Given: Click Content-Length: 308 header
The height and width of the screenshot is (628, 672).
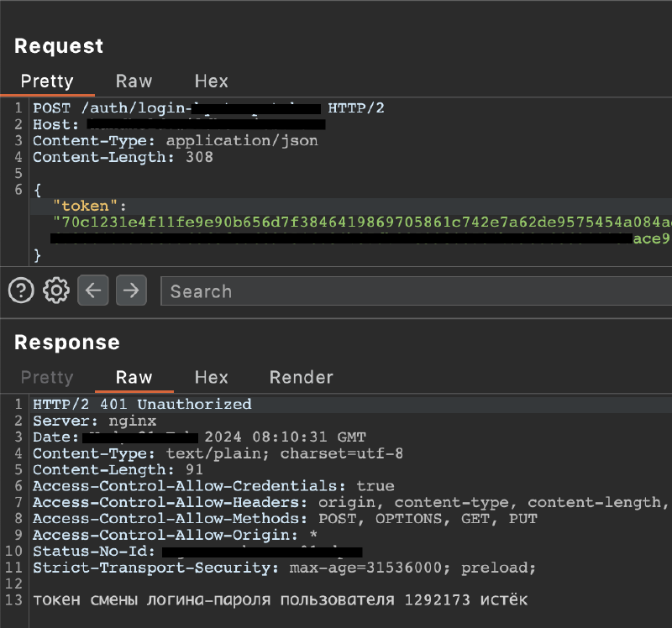Looking at the screenshot, I should tap(123, 157).
